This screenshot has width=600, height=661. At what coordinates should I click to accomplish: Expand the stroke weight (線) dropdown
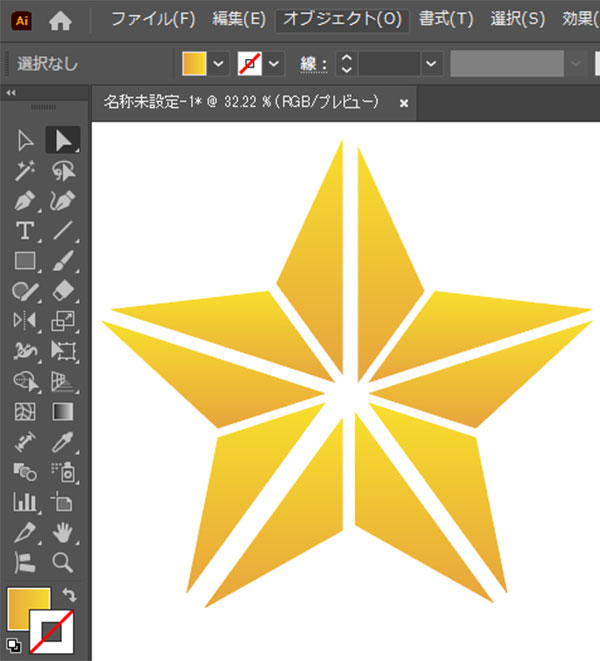[431, 64]
